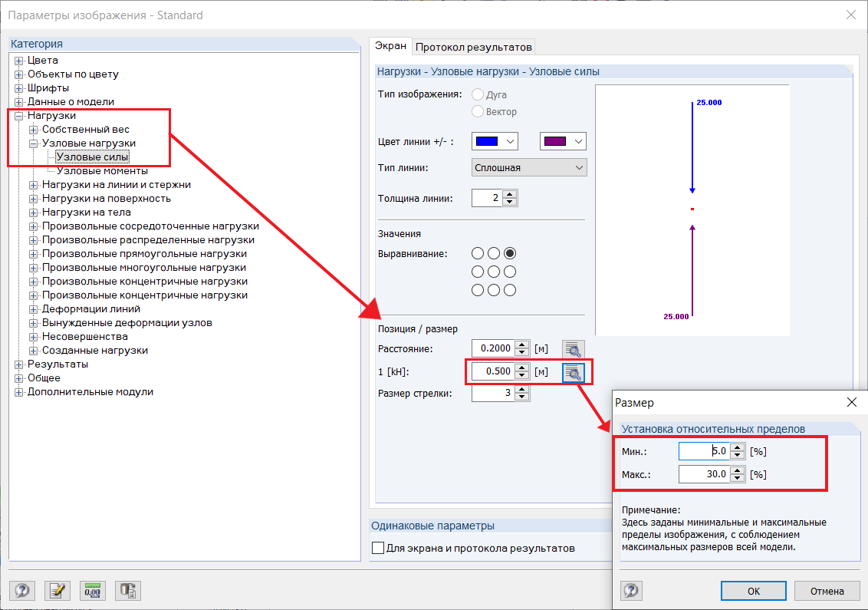Open the 0.00 decimal places settings icon
Screen dimensions: 868x610
pyautogui.click(x=93, y=591)
